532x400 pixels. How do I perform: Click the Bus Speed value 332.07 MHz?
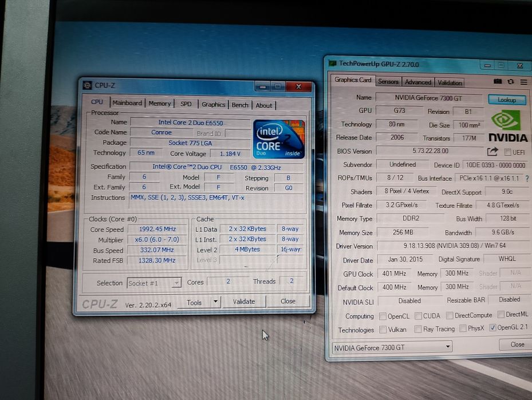pyautogui.click(x=157, y=250)
